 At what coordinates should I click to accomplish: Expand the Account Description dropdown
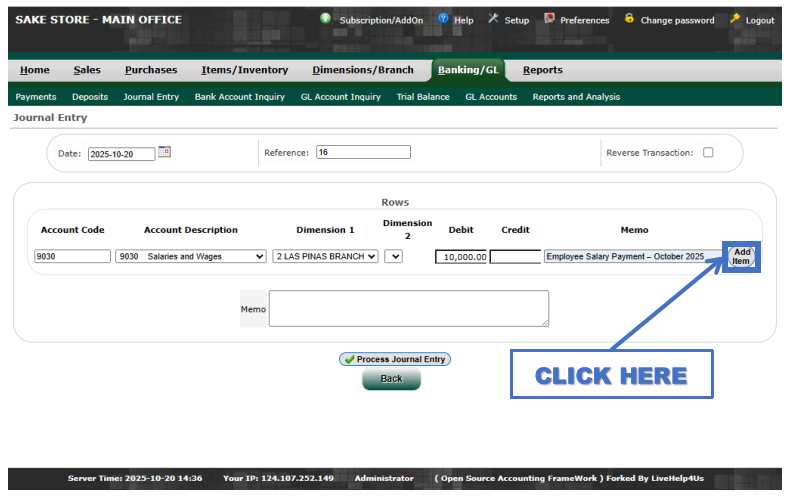coord(191,256)
